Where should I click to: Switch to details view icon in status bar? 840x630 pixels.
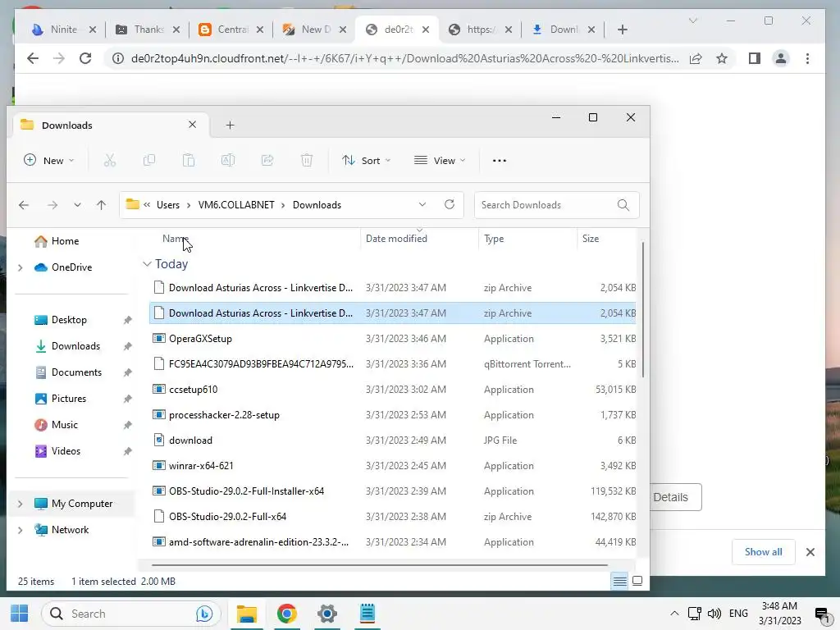620,582
